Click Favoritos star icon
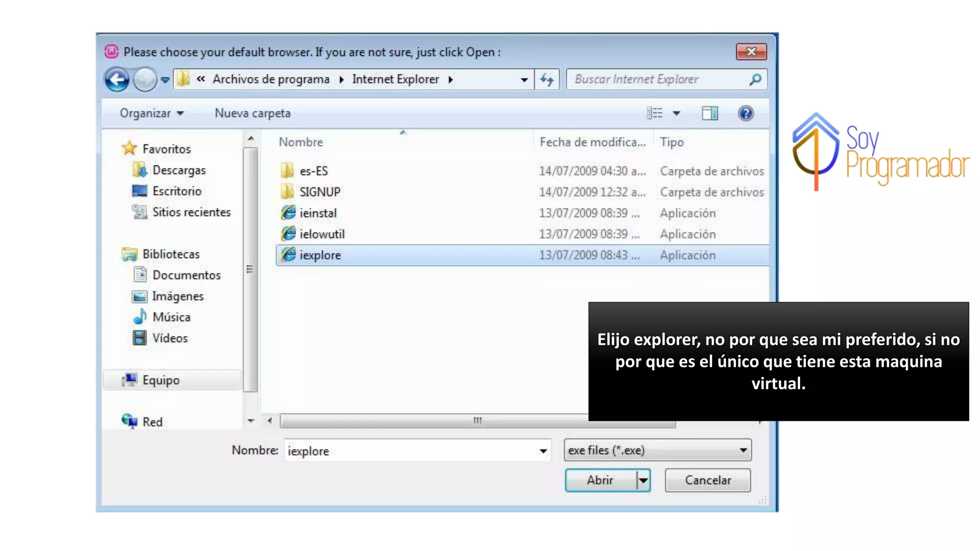The height and width of the screenshot is (551, 980). coord(129,148)
